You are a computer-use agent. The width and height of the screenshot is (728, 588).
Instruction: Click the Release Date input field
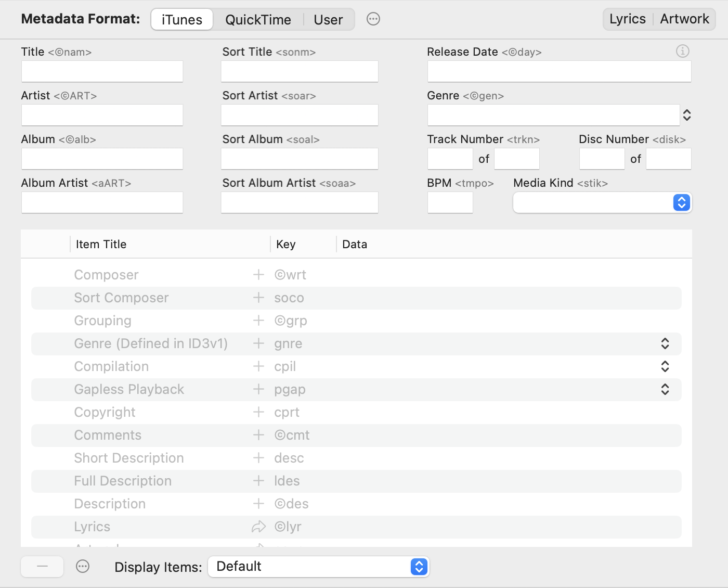pos(559,71)
